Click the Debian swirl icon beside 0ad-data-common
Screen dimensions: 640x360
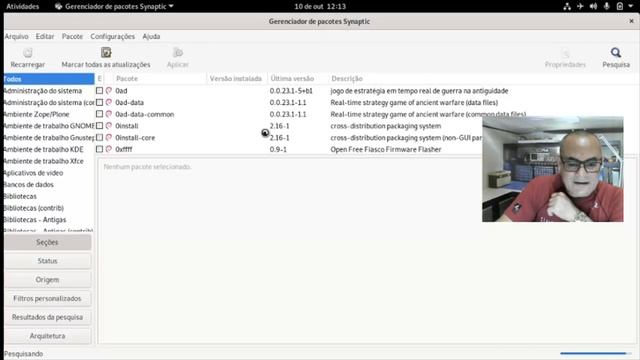coord(109,114)
